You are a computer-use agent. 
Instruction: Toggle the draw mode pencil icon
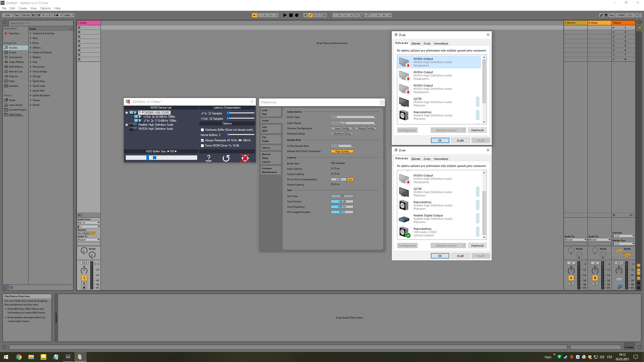coord(601,15)
